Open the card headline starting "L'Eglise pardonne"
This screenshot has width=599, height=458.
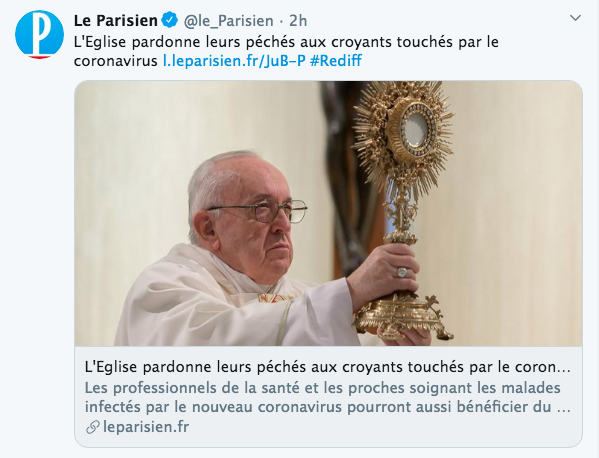(x=327, y=367)
